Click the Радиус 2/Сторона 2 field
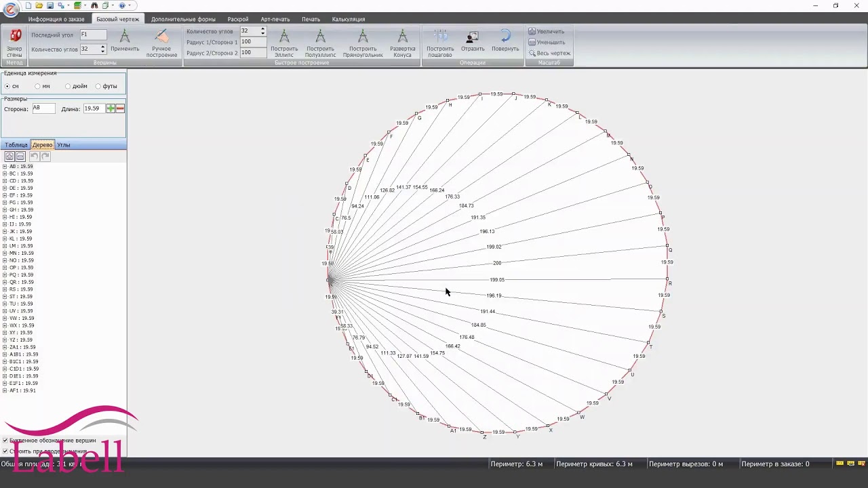 coord(253,53)
